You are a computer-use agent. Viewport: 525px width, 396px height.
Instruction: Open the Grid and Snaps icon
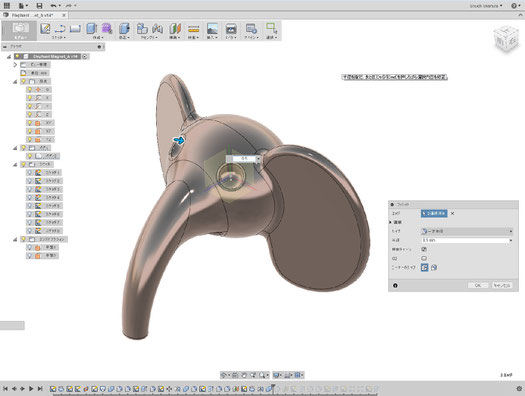pos(288,375)
